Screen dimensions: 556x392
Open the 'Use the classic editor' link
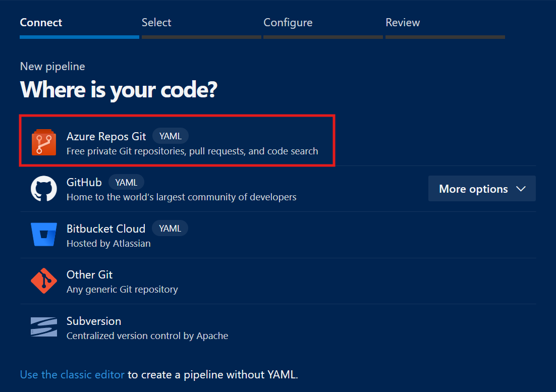click(x=72, y=375)
